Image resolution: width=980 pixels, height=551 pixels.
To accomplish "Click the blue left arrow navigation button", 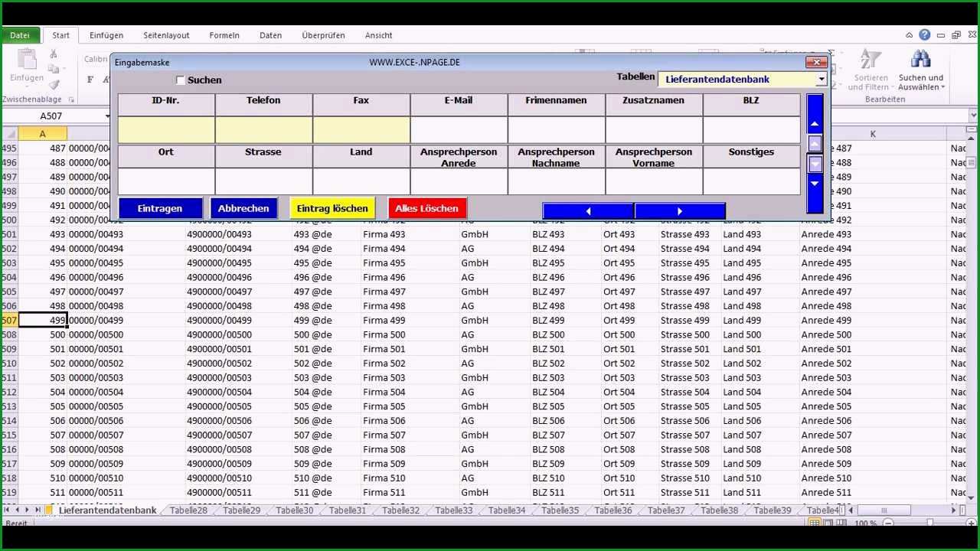I will pyautogui.click(x=588, y=211).
